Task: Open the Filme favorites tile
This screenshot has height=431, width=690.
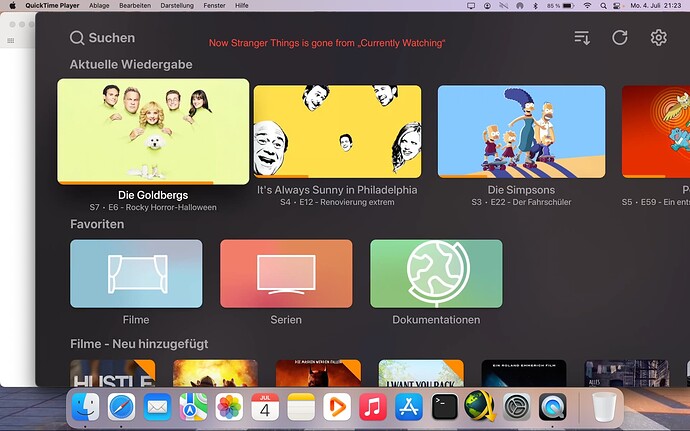Action: pyautogui.click(x=136, y=273)
